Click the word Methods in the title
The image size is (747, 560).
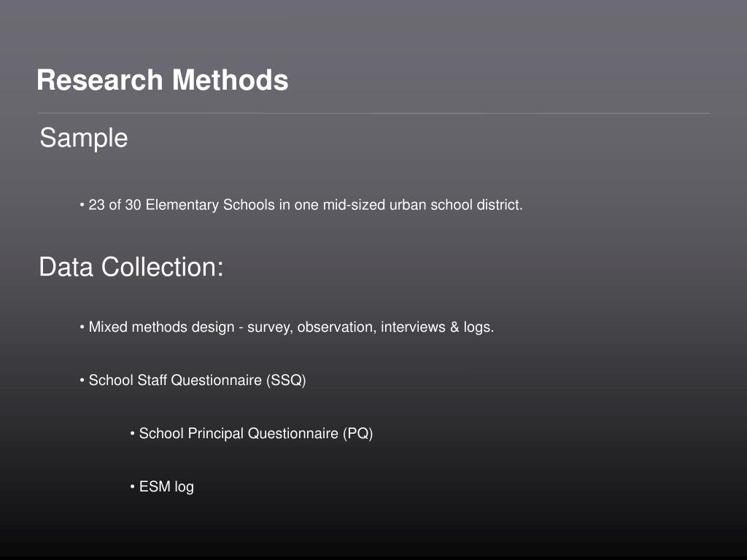pyautogui.click(x=230, y=80)
